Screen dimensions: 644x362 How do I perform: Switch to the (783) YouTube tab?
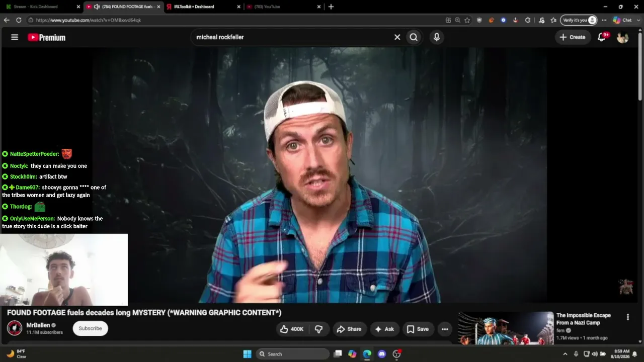pos(284,7)
